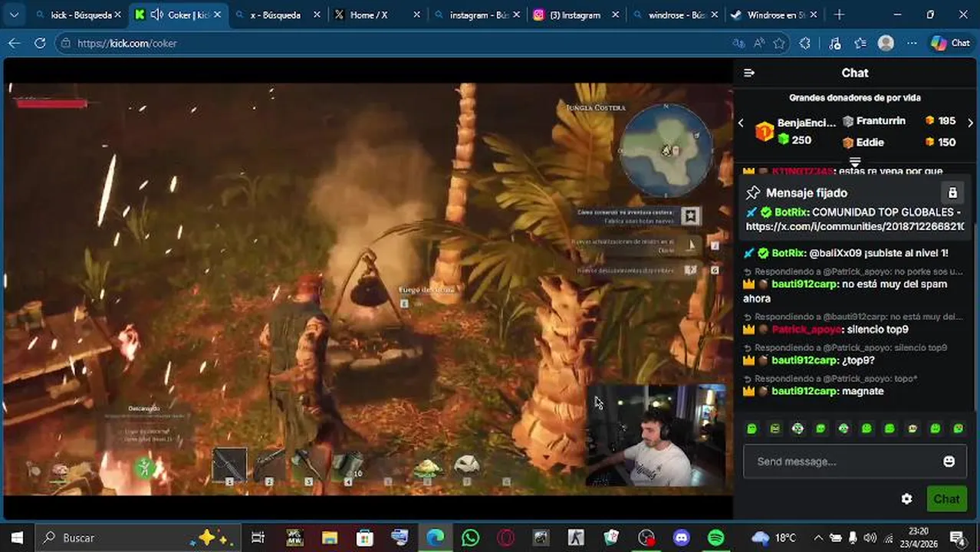Show hidden system tray icons
Viewport: 980px width, 552px height.
pos(818,537)
